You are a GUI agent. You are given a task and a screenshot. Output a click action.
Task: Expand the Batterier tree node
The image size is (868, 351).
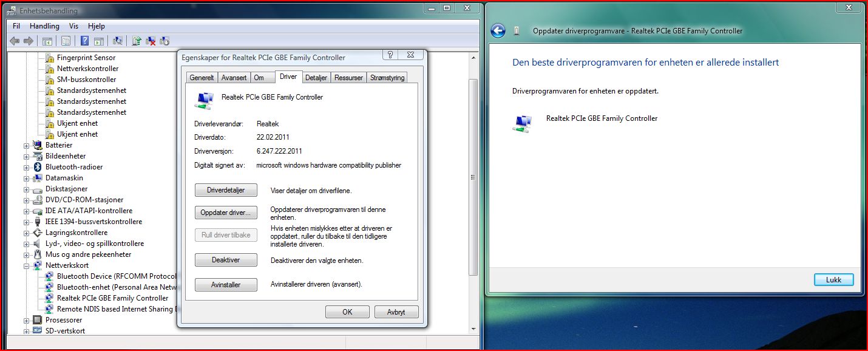[x=26, y=146]
